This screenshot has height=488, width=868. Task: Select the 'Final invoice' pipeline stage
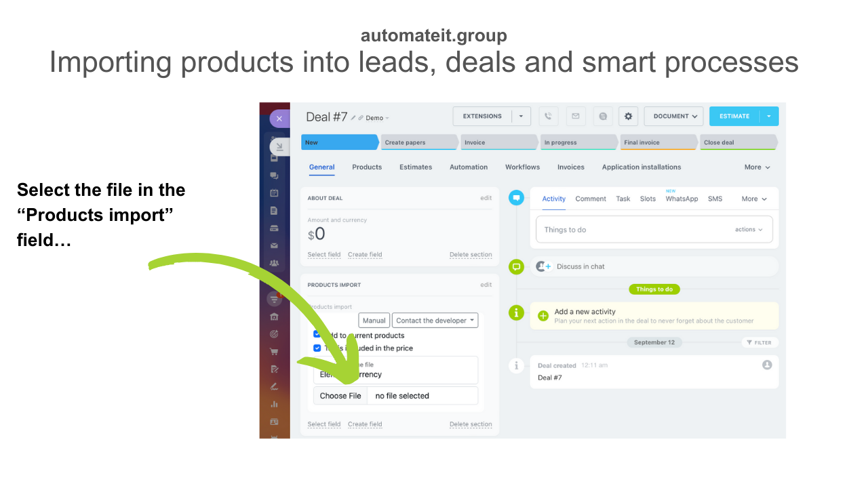pos(658,143)
